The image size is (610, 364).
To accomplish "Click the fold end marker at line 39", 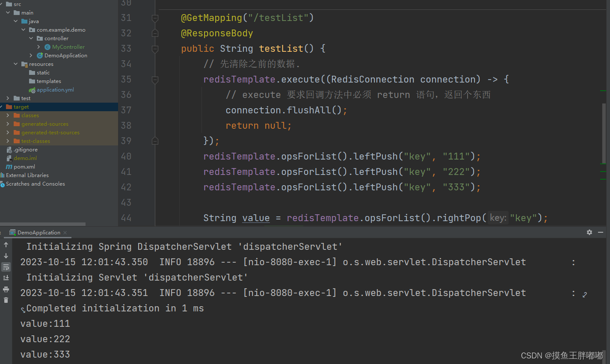I will pos(155,141).
